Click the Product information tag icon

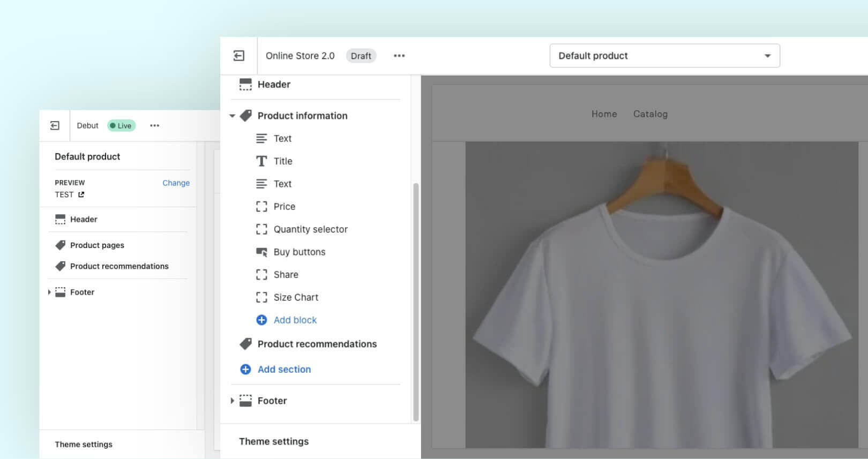(245, 116)
